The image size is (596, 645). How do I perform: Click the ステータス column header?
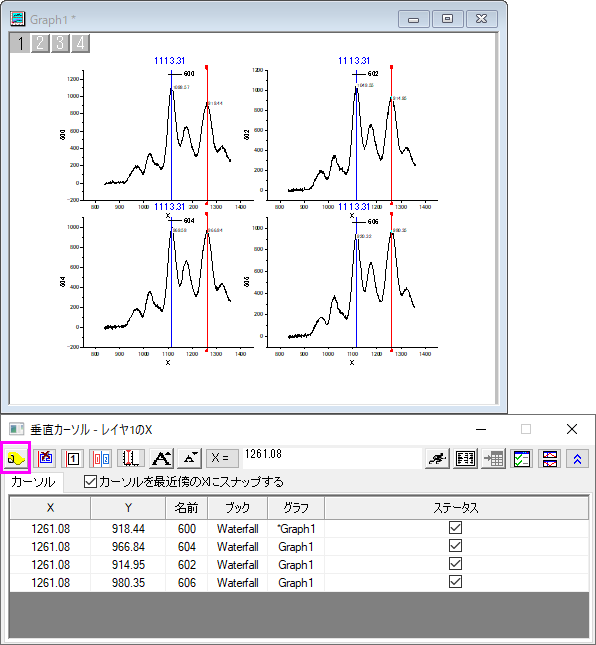pos(456,508)
